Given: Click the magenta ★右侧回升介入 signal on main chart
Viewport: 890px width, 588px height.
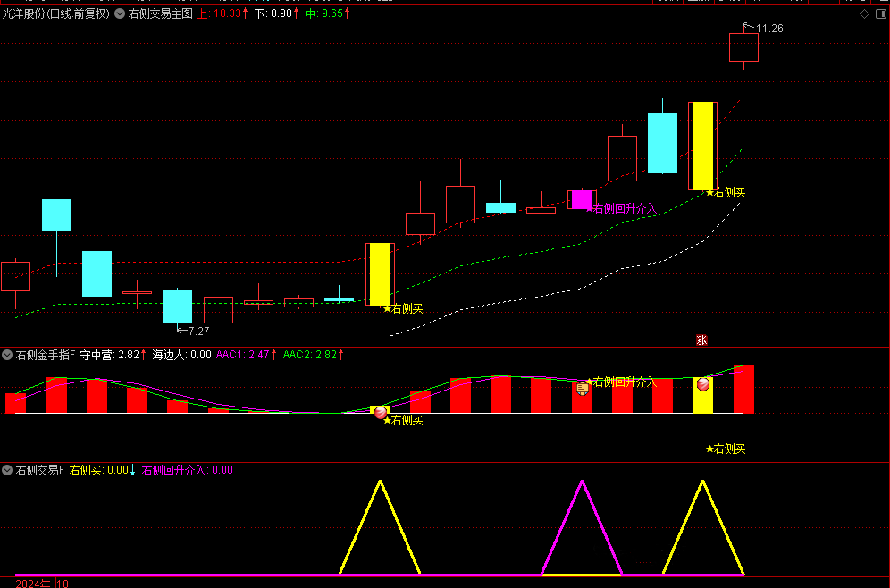Looking at the screenshot, I should click(621, 209).
